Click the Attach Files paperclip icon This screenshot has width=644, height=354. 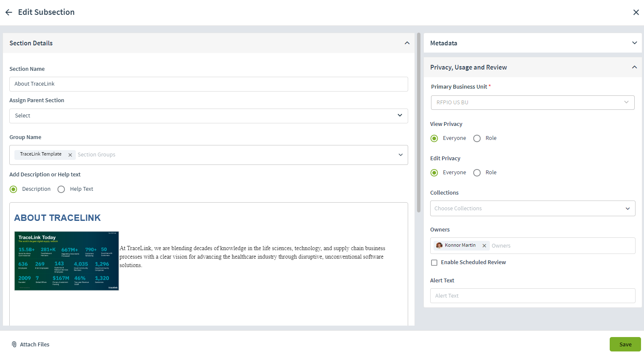pos(14,344)
